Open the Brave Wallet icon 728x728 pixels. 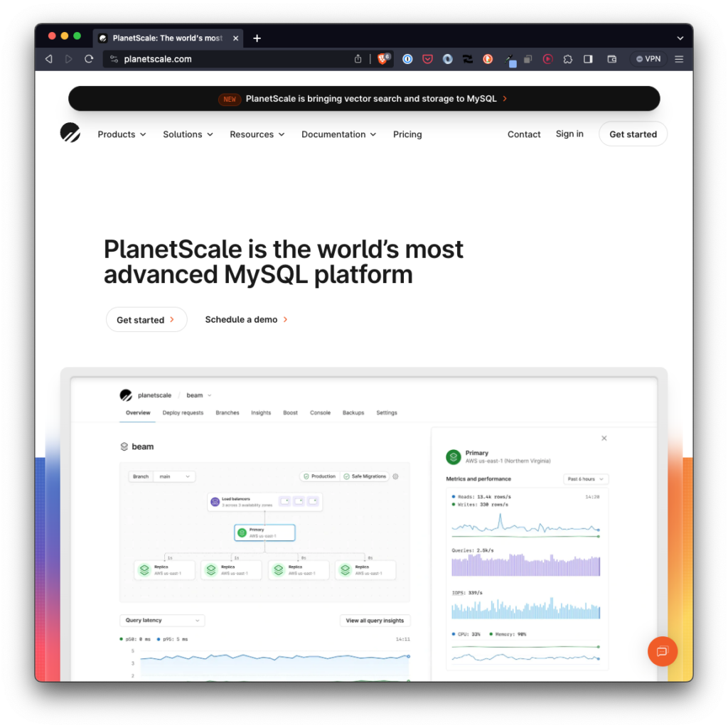(x=612, y=59)
